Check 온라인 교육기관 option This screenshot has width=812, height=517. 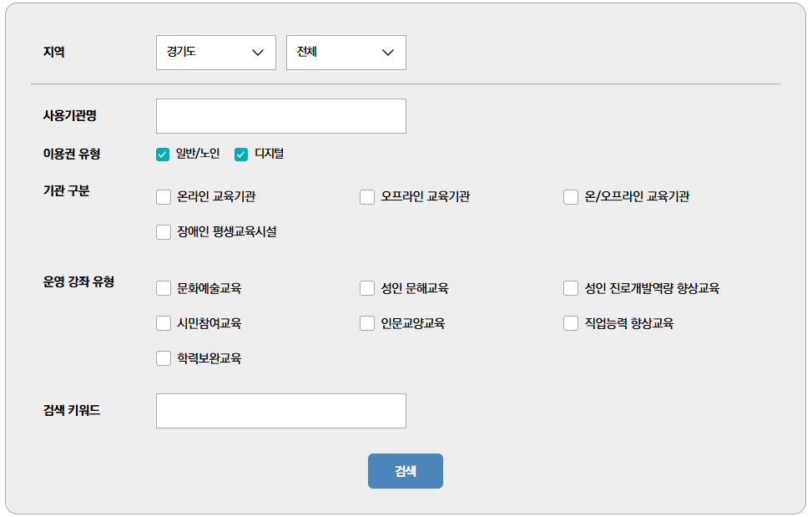[164, 197]
